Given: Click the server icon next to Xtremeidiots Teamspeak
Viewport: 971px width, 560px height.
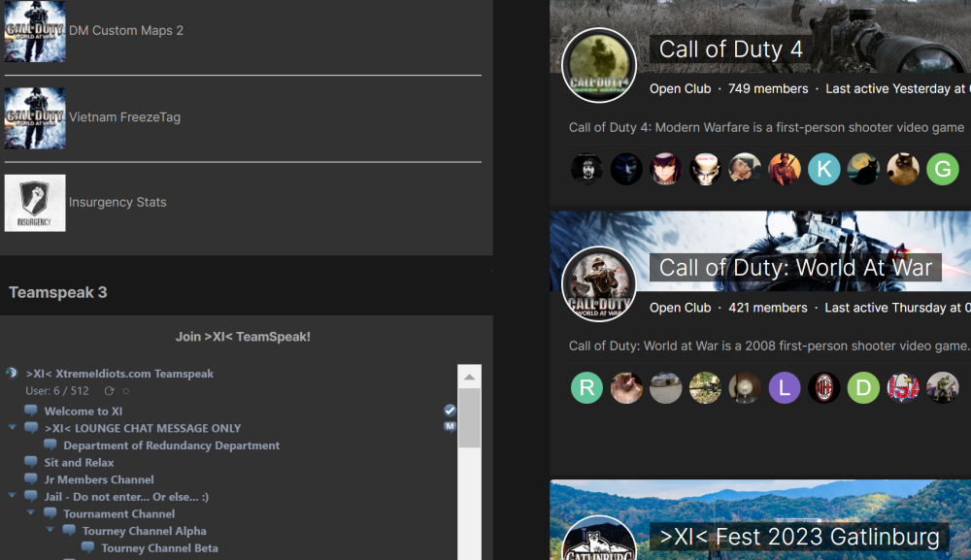Looking at the screenshot, I should pos(11,373).
